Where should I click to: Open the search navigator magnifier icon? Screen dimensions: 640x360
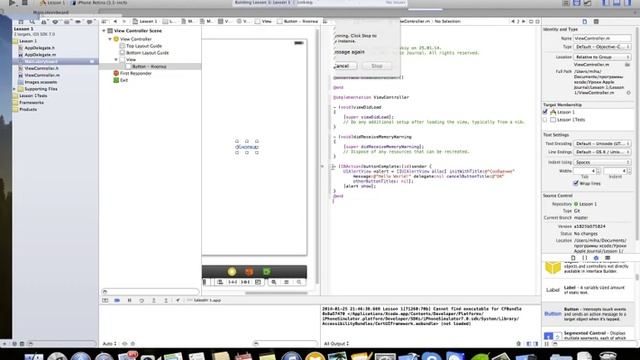coord(32,22)
